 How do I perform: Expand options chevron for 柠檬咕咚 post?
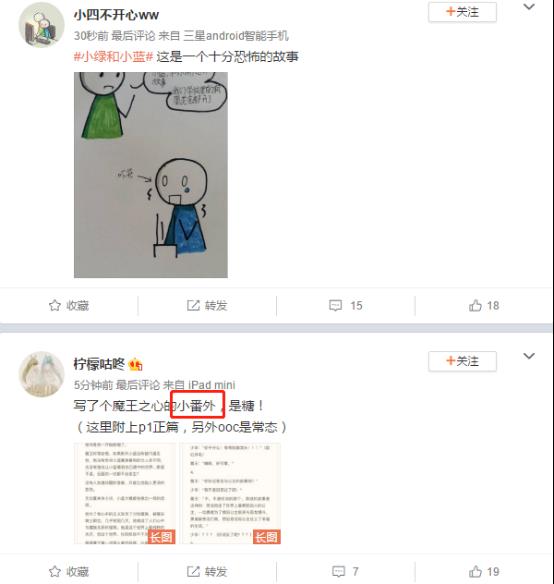[529, 356]
